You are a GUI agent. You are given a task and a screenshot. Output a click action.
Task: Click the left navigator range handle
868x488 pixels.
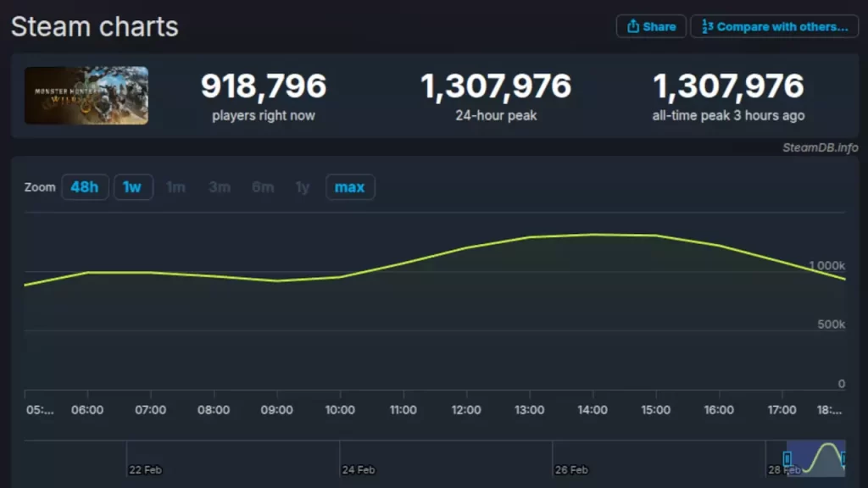(787, 459)
